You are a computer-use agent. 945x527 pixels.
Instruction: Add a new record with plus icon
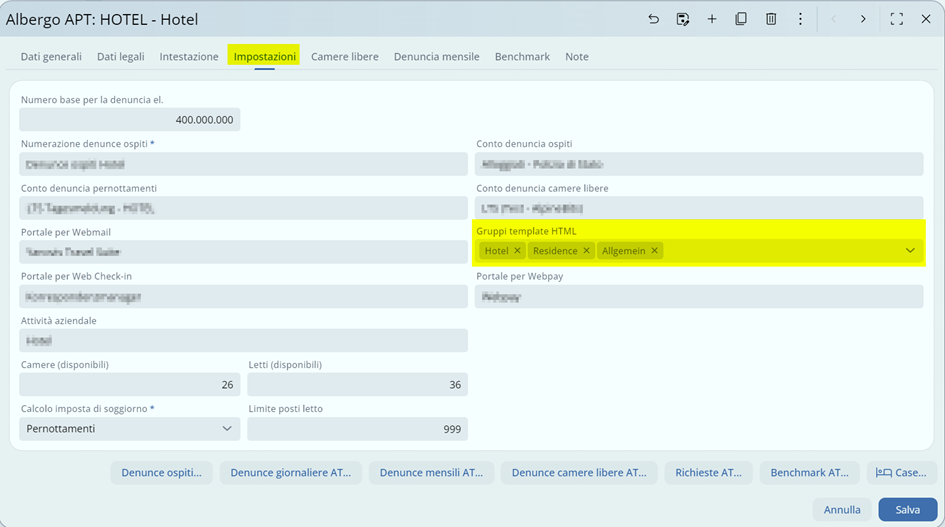pyautogui.click(x=712, y=19)
